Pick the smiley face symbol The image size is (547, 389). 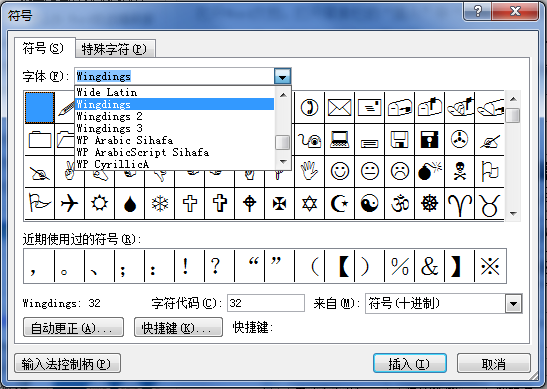coord(339,171)
